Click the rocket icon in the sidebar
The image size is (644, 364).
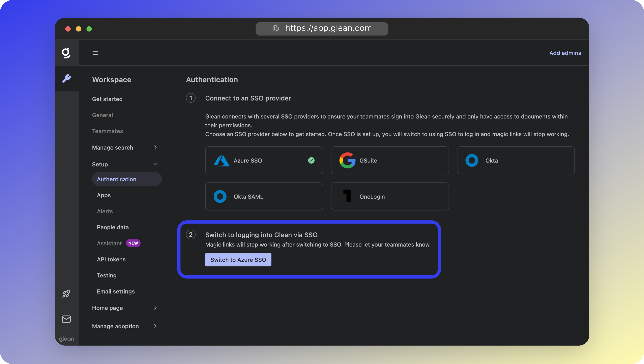66,294
